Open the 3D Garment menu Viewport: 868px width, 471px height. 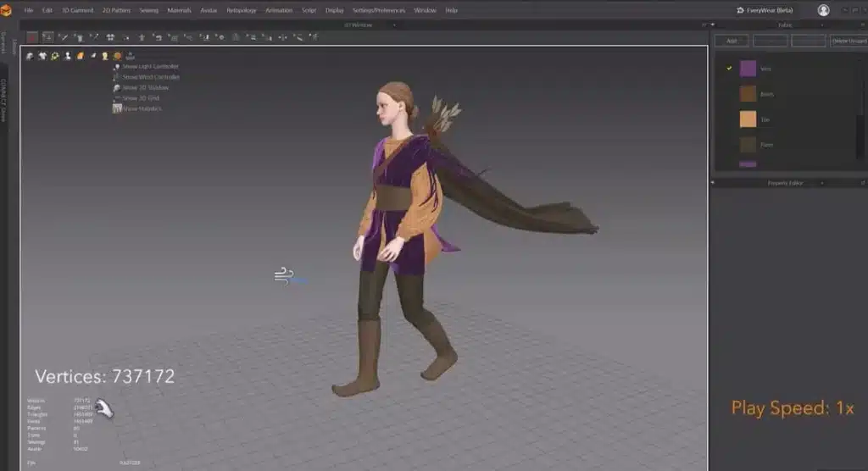tap(77, 10)
